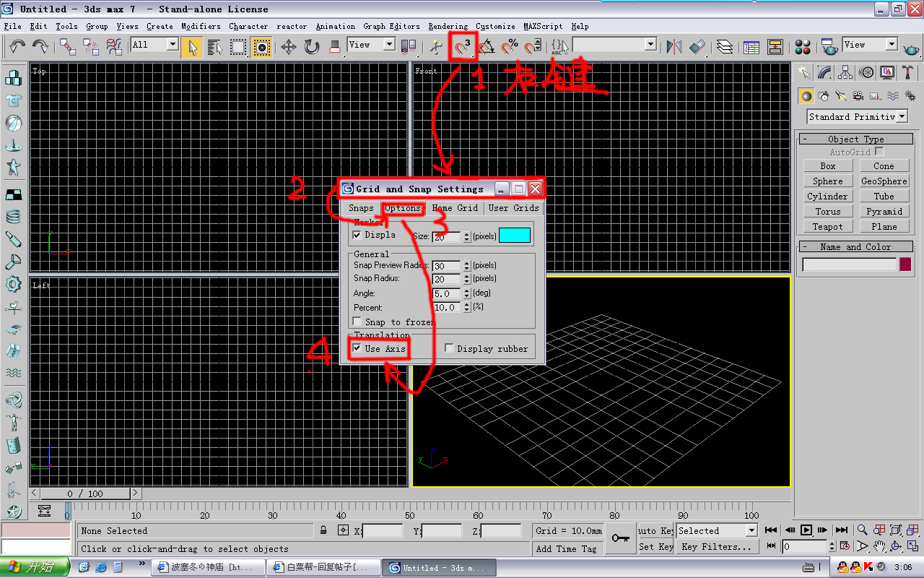Select the Pan hand viewport tool
This screenshot has width=924, height=578.
(879, 546)
